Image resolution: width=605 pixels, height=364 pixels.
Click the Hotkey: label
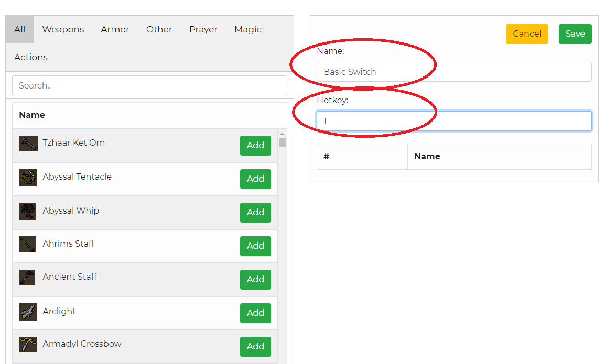coord(332,100)
